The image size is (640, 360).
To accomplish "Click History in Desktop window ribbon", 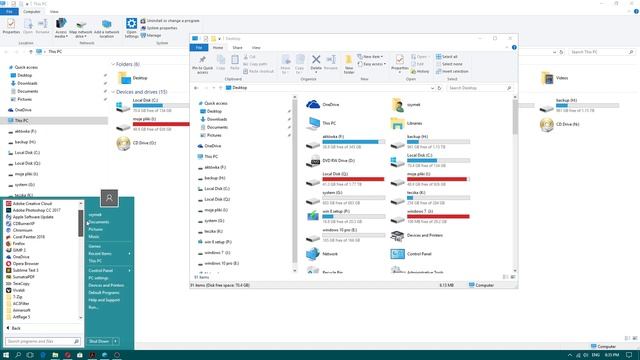I will [420, 71].
